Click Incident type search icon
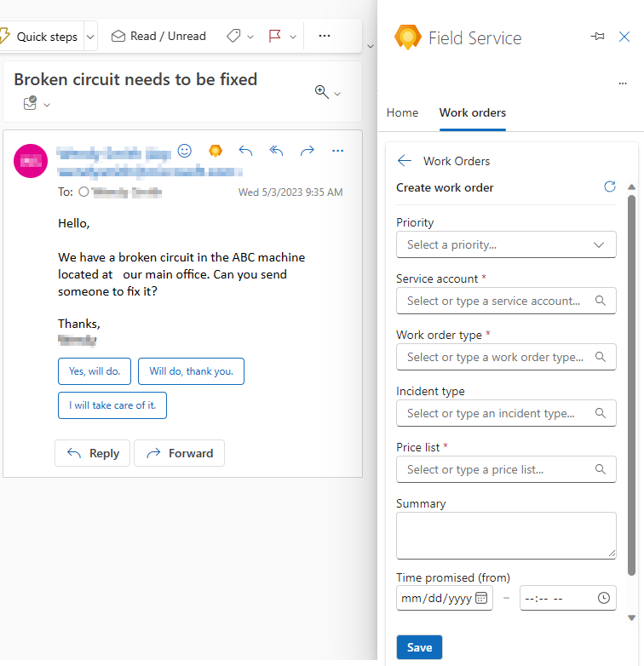This screenshot has width=644, height=666. pyautogui.click(x=600, y=413)
